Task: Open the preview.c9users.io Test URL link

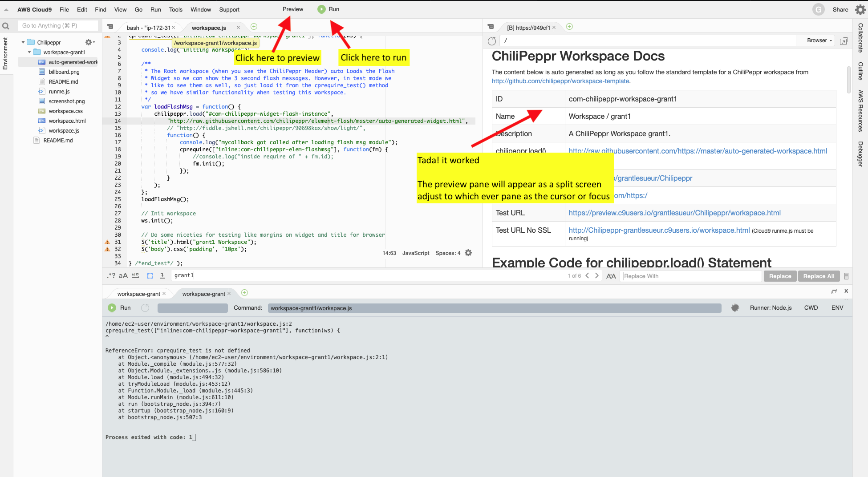Action: click(674, 213)
